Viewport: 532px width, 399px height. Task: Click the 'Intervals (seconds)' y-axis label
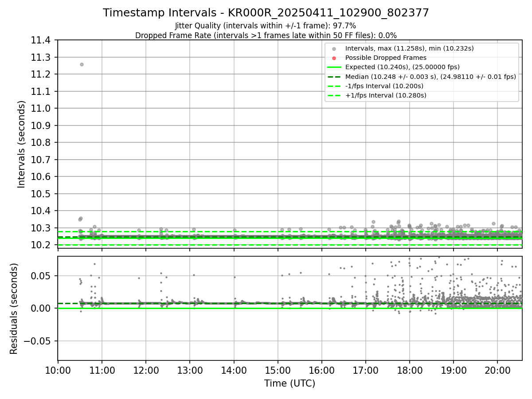point(22,144)
